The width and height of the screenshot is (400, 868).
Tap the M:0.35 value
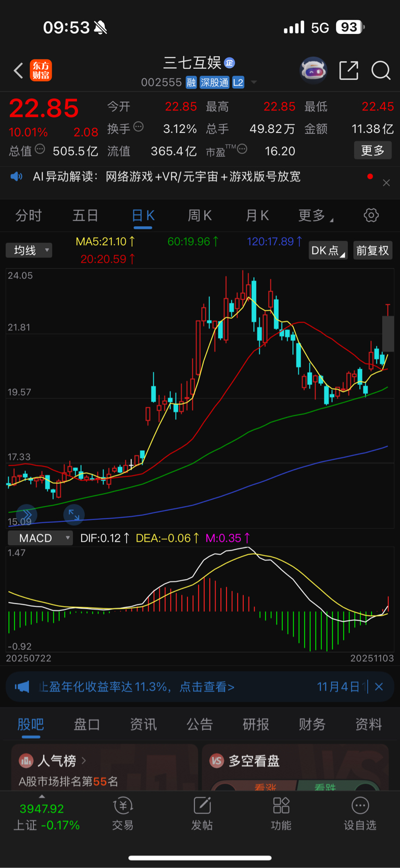[228, 538]
